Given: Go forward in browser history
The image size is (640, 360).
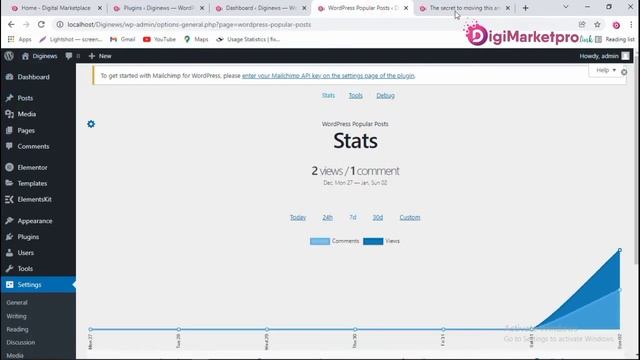Looking at the screenshot, I should click(26, 24).
